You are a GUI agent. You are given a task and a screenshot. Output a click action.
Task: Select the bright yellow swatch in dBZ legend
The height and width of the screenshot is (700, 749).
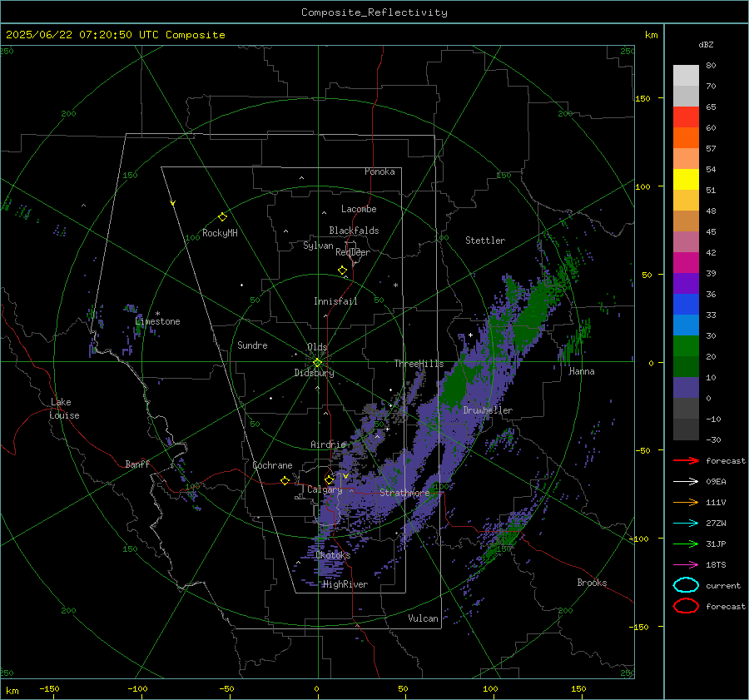coord(686,180)
